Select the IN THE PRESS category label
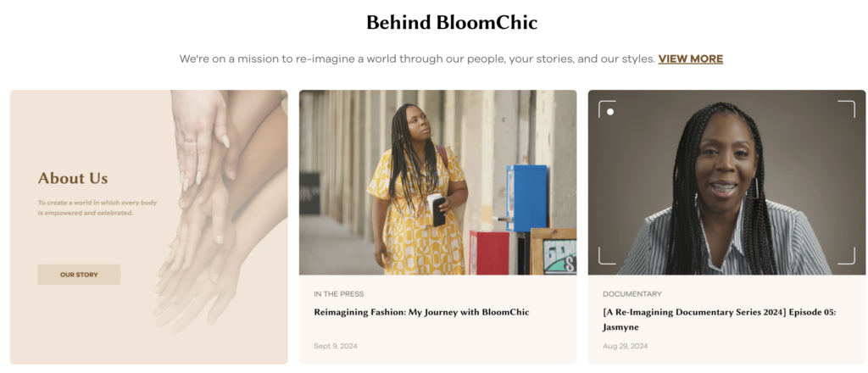Image resolution: width=868 pixels, height=373 pixels. pyautogui.click(x=338, y=294)
